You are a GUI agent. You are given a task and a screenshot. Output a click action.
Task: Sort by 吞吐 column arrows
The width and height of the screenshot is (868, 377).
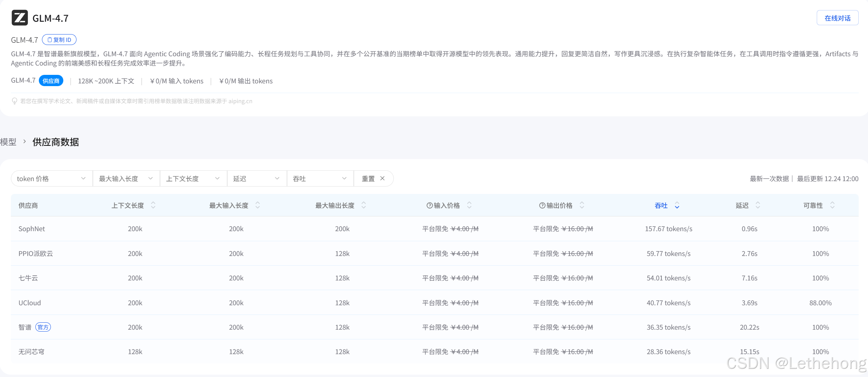point(677,205)
